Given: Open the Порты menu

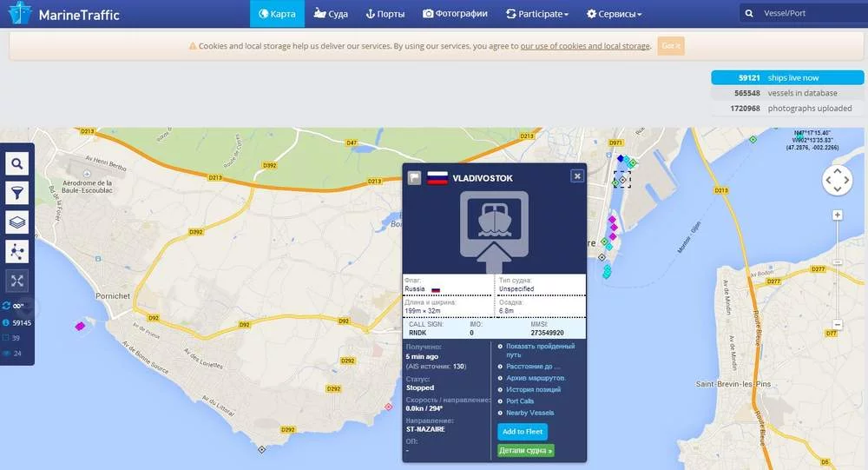Looking at the screenshot, I should click(385, 14).
